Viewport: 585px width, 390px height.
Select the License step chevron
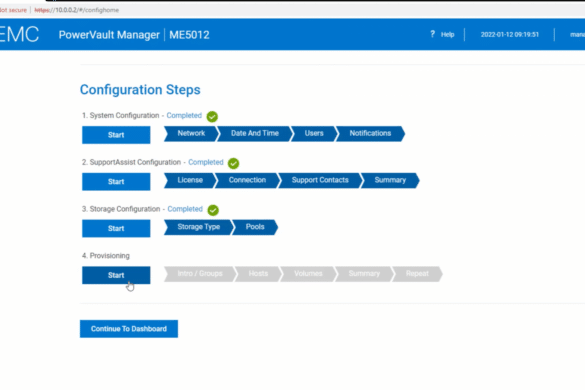click(x=190, y=180)
